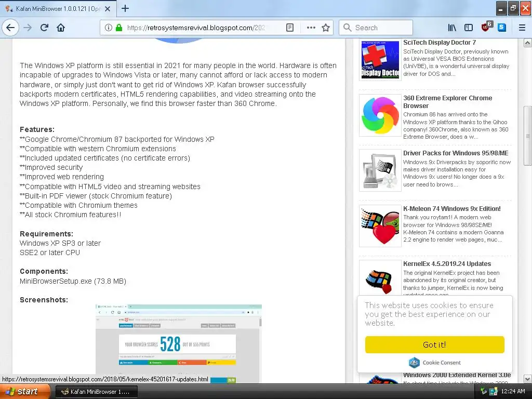This screenshot has width=532, height=399.
Task: Click the sidebar scroll up arrow
Action: click(x=527, y=43)
